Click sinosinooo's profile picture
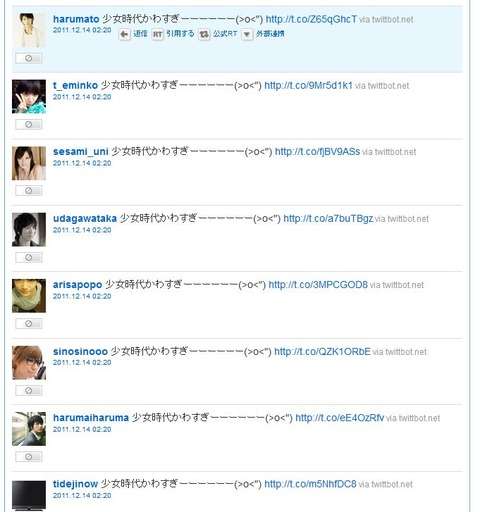480x512 pixels. tap(29, 362)
